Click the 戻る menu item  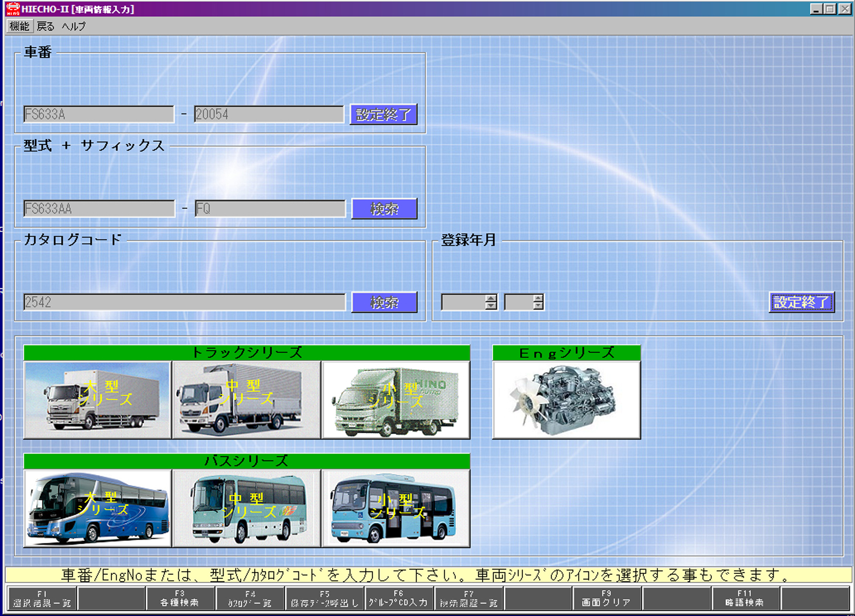[x=45, y=26]
